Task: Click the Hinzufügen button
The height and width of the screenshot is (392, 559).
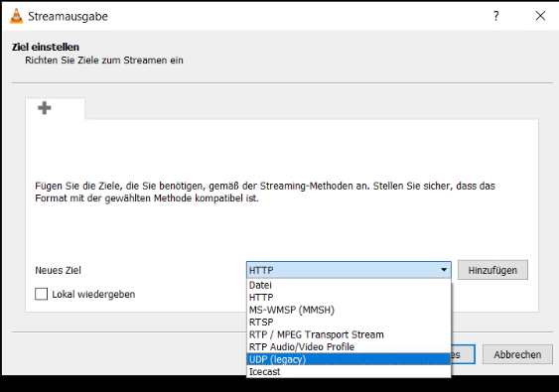Action: pos(492,270)
